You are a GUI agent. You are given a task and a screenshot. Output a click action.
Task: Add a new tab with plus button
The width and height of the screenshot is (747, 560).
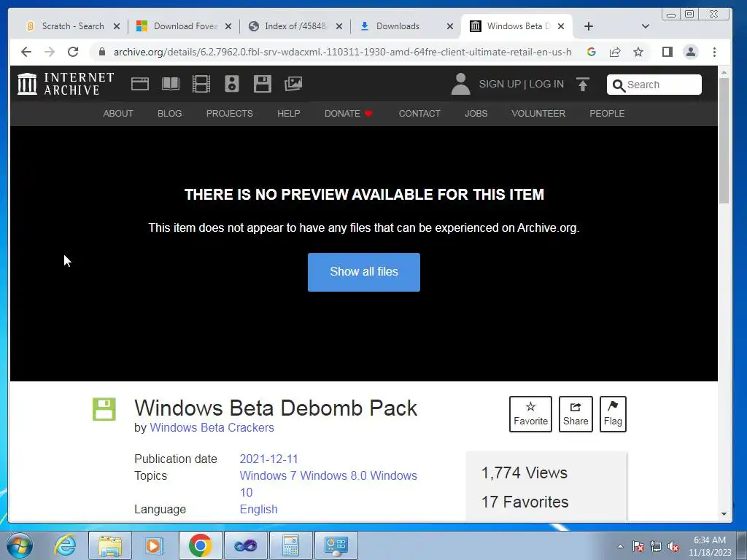589,26
